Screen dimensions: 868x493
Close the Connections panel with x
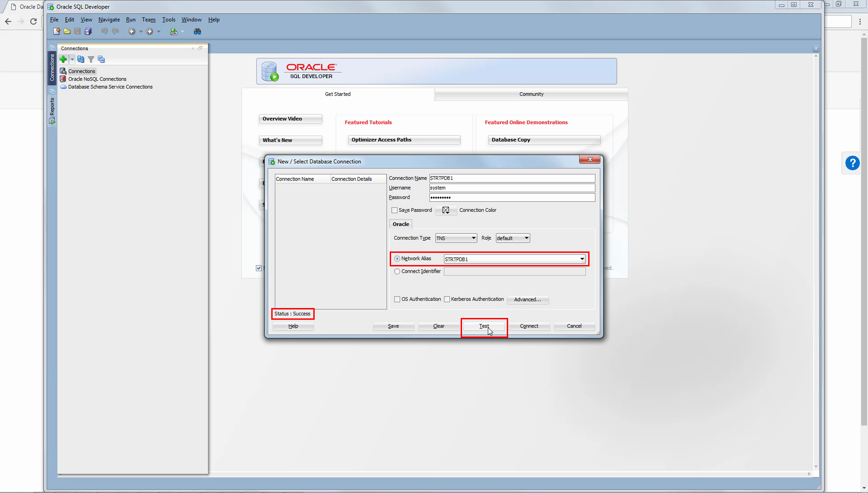pos(193,48)
